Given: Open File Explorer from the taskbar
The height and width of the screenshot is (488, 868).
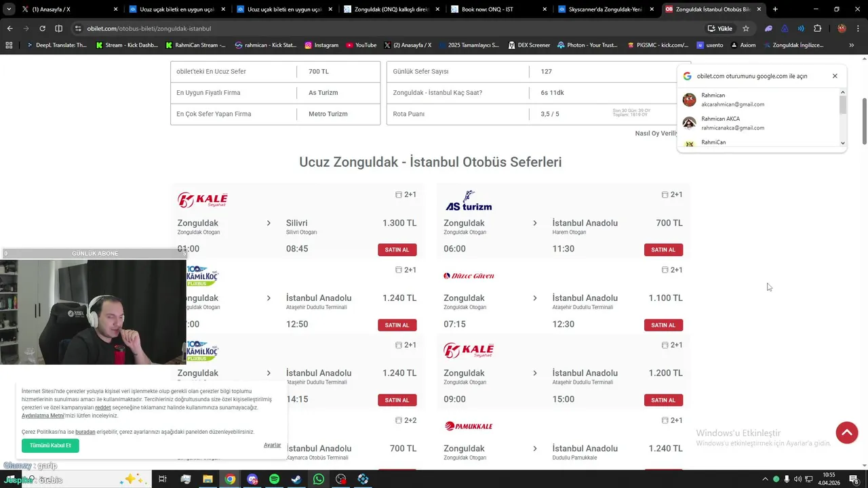Looking at the screenshot, I should [208, 479].
